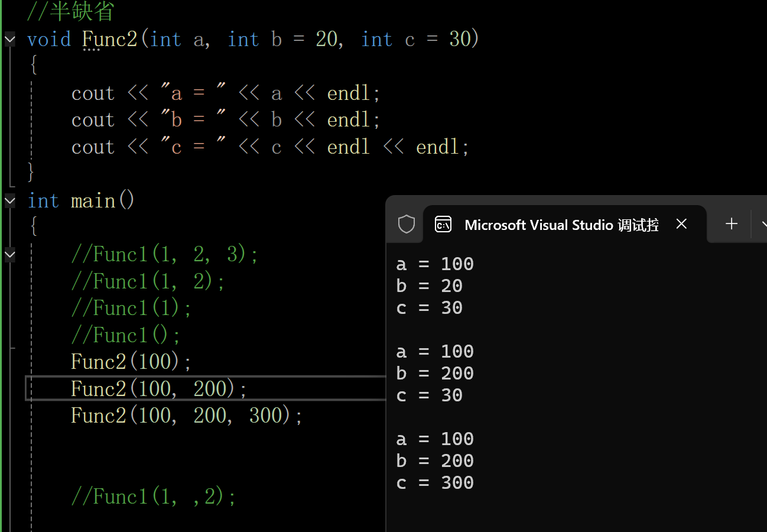The width and height of the screenshot is (767, 532).
Task: Click the comment //Func1();
Action: [x=126, y=336]
